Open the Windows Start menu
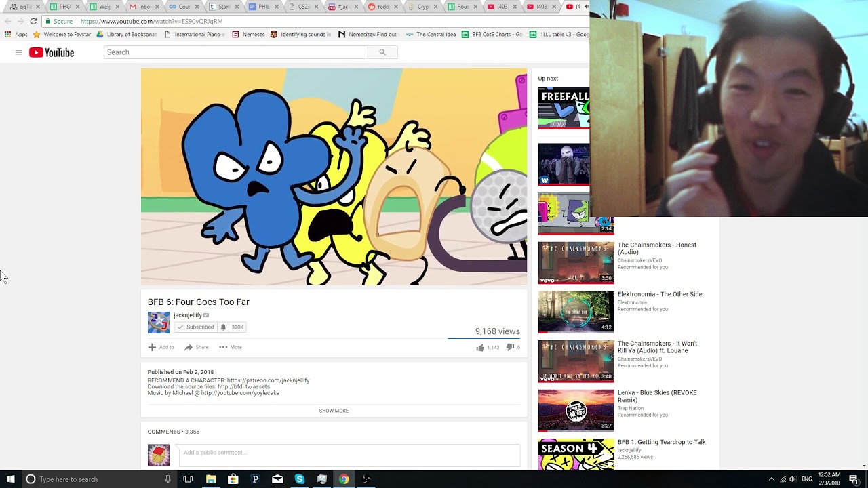 pos(11,479)
